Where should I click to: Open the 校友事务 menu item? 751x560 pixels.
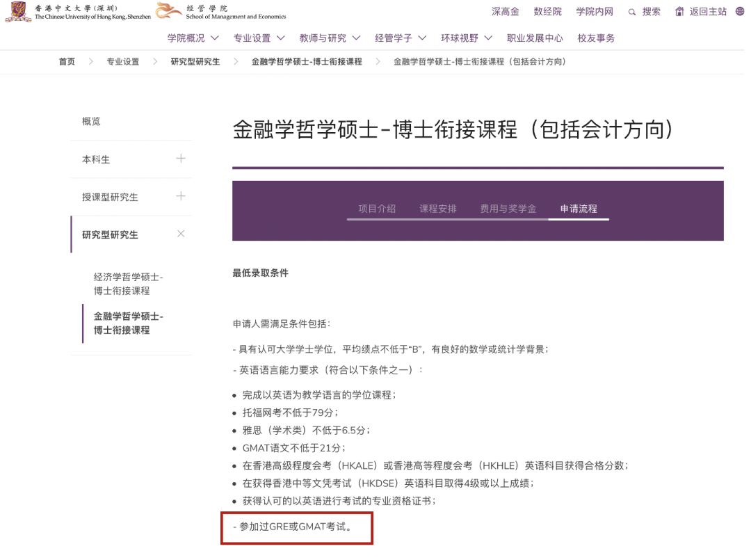coord(595,38)
